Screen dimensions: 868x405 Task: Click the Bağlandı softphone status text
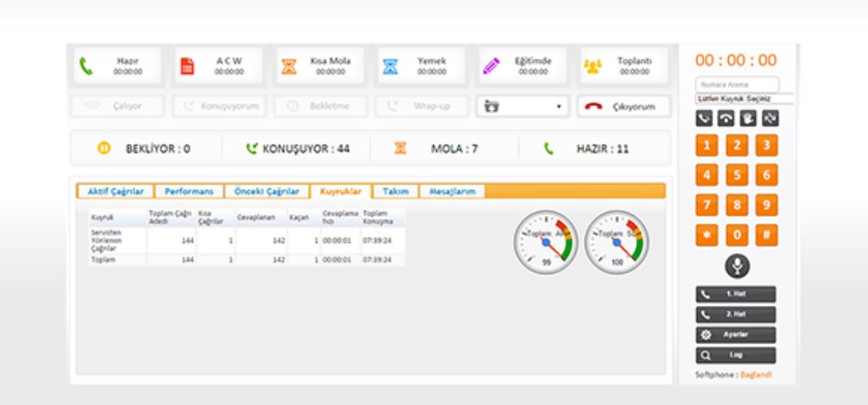click(x=756, y=375)
